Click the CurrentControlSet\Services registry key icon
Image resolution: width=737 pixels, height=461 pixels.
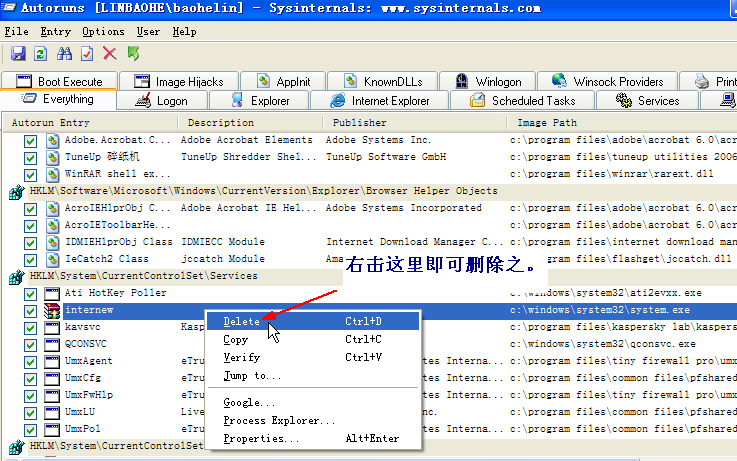point(16,277)
